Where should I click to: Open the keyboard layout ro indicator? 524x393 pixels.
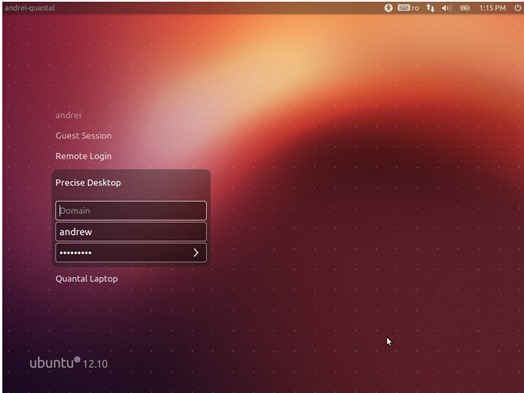click(x=408, y=8)
